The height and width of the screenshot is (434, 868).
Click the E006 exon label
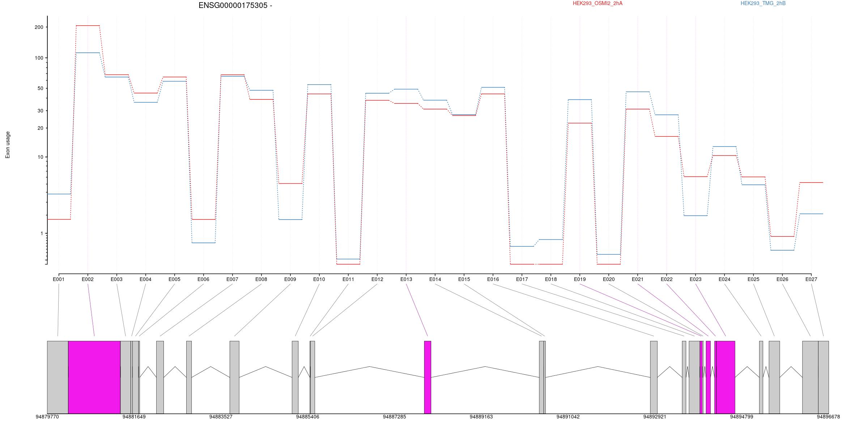tap(203, 279)
